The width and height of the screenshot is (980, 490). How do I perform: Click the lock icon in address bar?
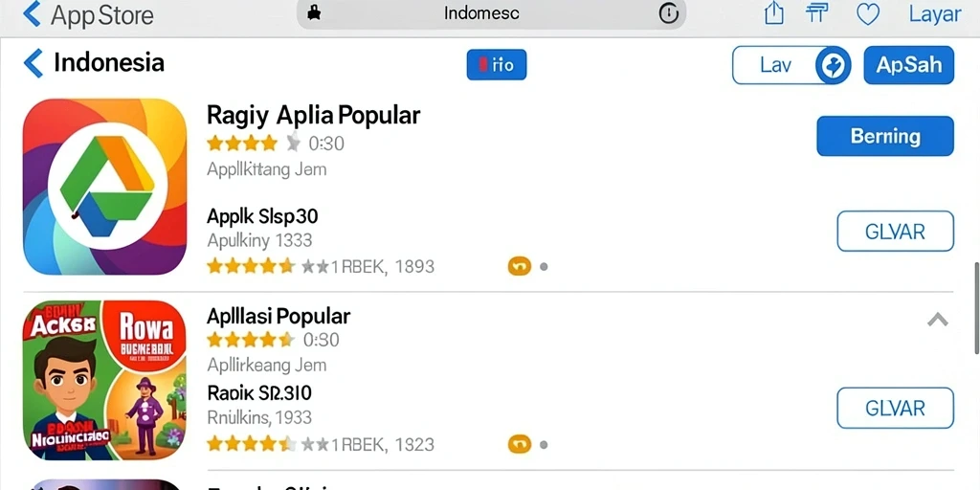(314, 13)
